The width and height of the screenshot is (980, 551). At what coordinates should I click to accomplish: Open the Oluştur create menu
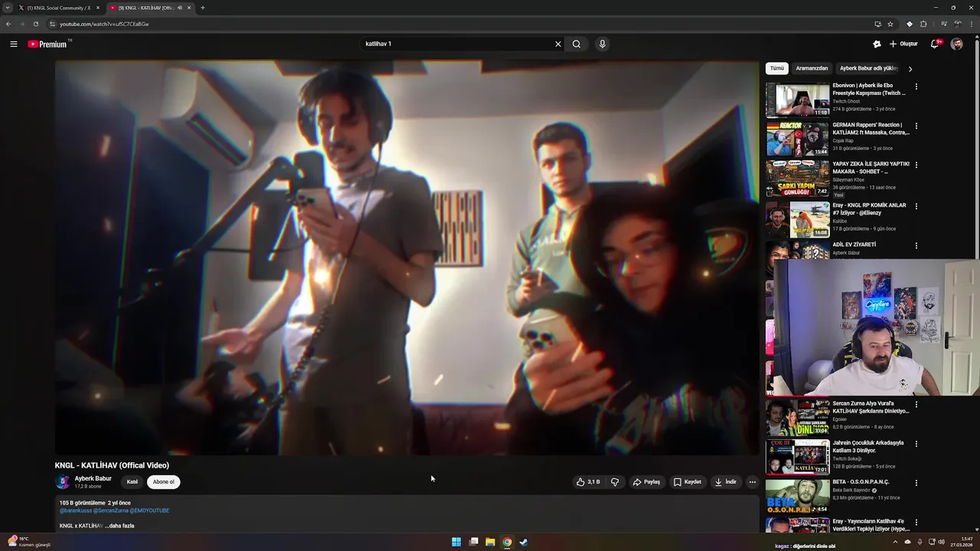point(903,44)
